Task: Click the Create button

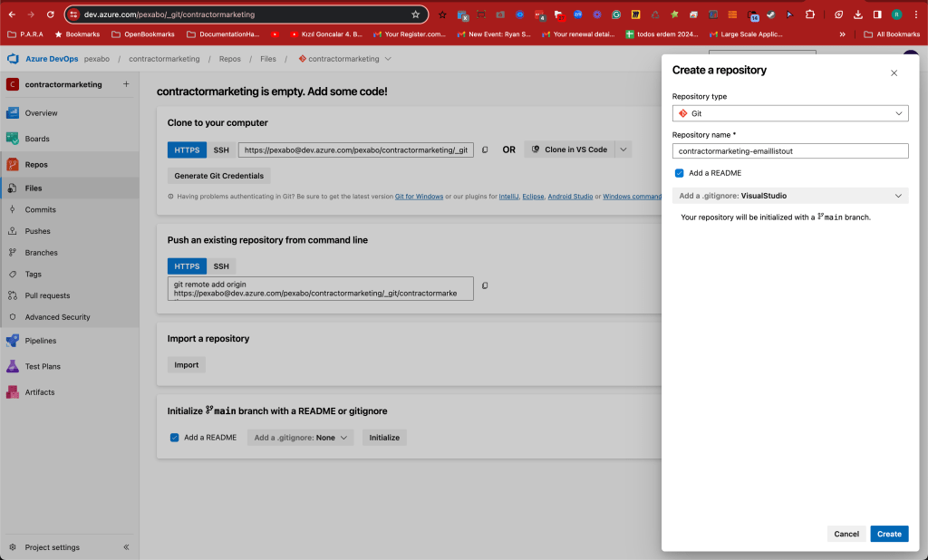Action: pyautogui.click(x=889, y=534)
